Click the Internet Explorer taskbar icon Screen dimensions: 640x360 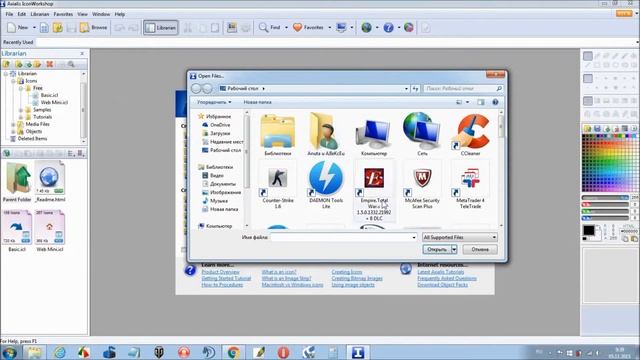coord(60,352)
